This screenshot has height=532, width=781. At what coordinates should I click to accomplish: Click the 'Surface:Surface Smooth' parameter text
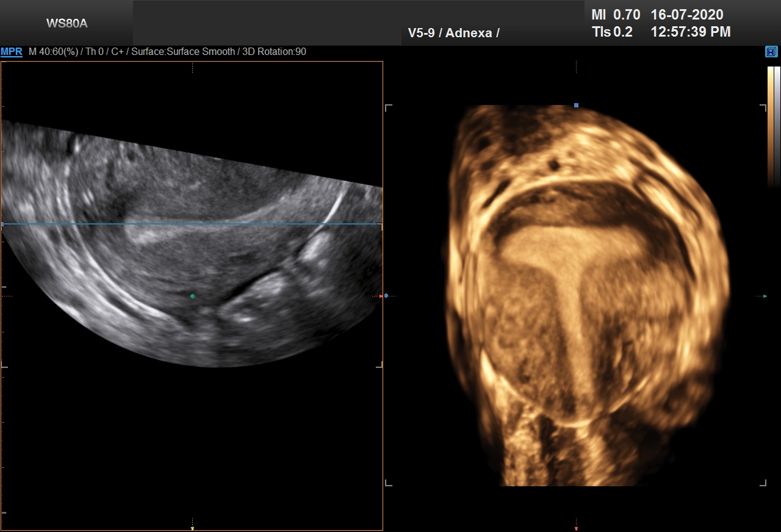point(183,52)
